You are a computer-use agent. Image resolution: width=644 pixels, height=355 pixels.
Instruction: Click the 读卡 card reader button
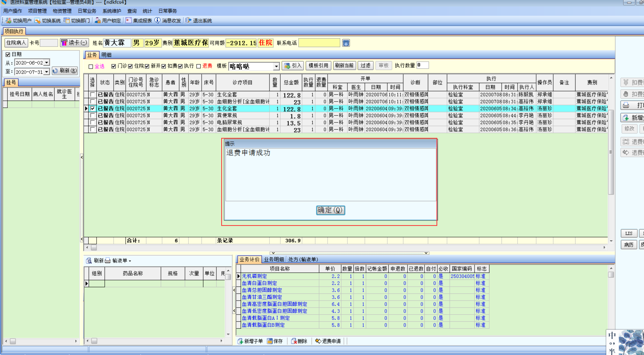tap(74, 43)
